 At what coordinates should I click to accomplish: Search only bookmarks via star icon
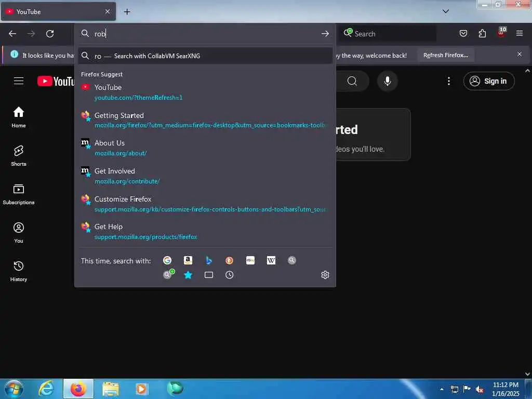click(x=188, y=275)
